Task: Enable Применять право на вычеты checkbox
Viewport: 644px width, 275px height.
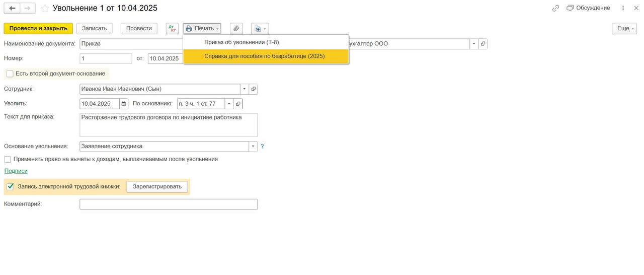Action: coord(8,159)
